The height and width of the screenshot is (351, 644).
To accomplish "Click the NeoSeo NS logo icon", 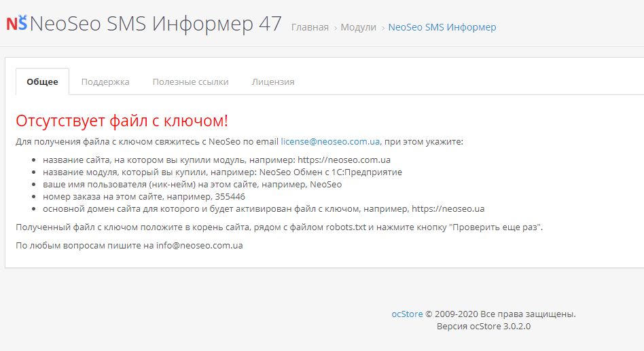I will click(17, 23).
